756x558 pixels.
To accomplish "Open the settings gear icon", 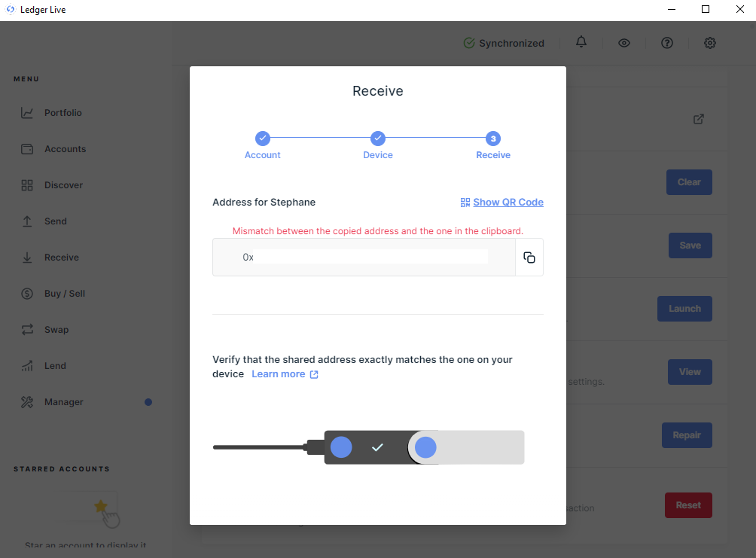I will tap(709, 43).
